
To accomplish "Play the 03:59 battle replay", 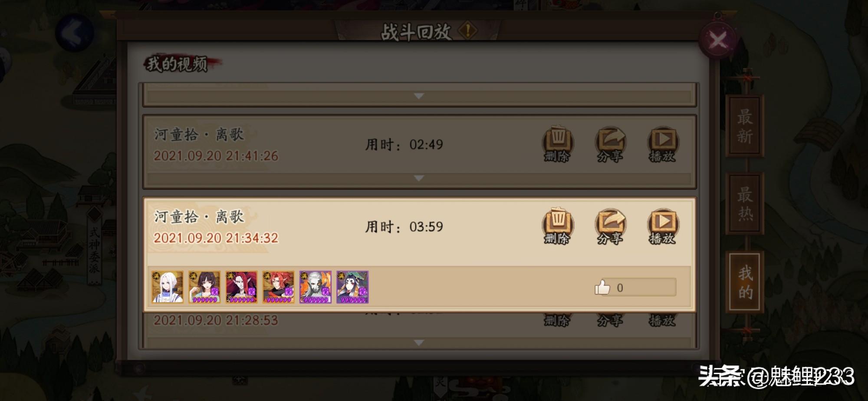I will click(662, 226).
